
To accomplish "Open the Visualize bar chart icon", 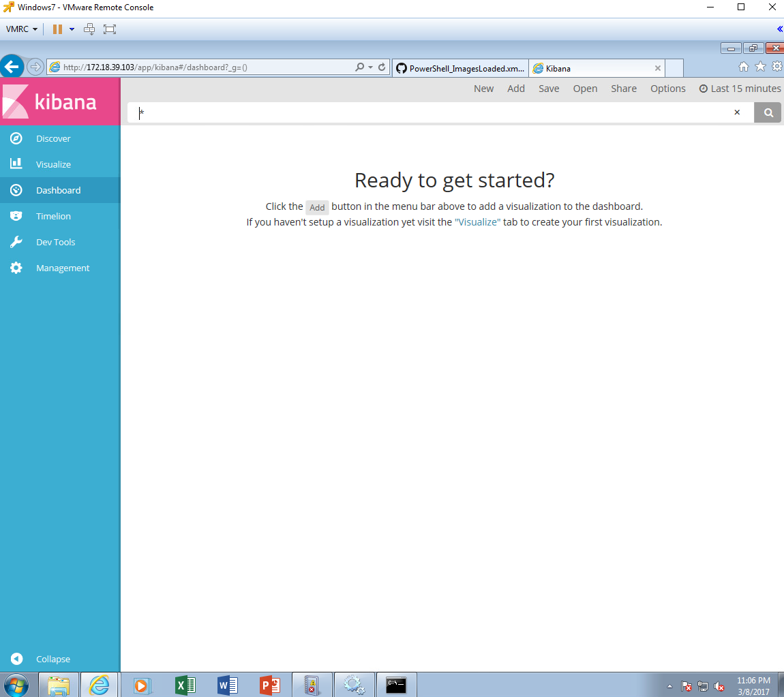I will [x=16, y=164].
